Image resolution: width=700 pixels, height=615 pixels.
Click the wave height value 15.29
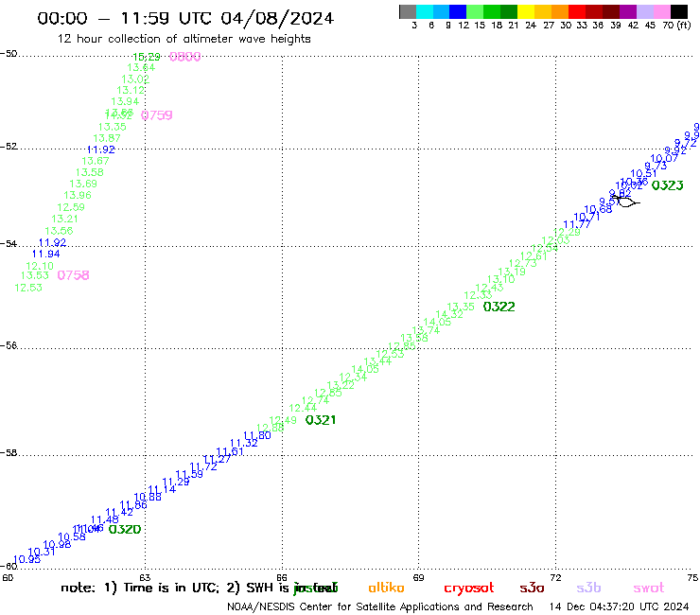tap(147, 57)
